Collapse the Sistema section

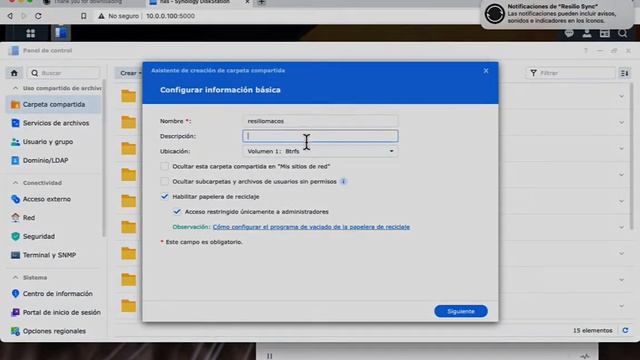point(16,278)
